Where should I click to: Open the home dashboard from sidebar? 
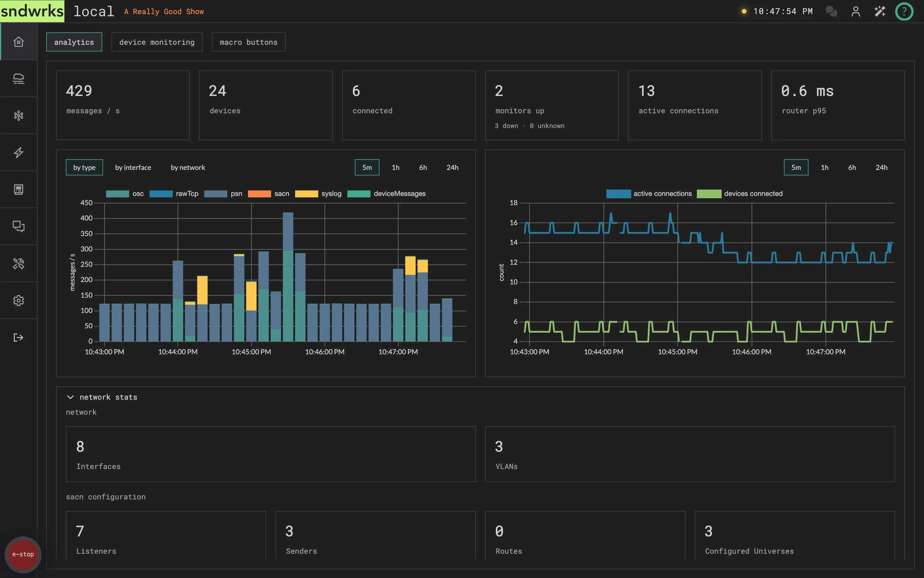click(x=18, y=42)
